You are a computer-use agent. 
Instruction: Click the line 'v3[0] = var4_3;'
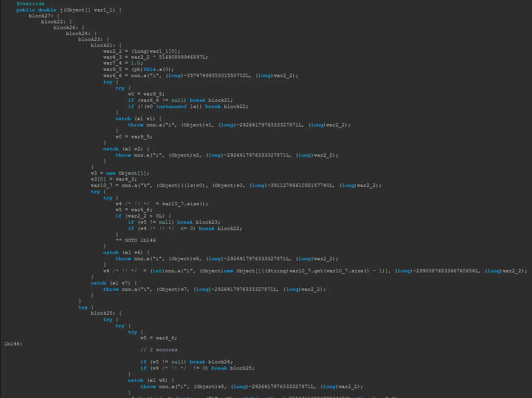(x=114, y=179)
